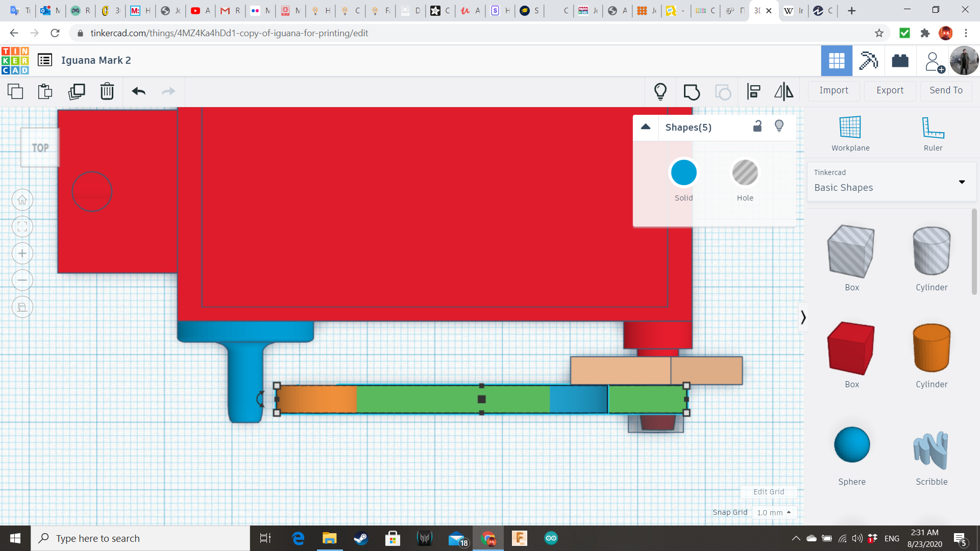Activate the Mirror tool
980x551 pixels.
pos(783,91)
